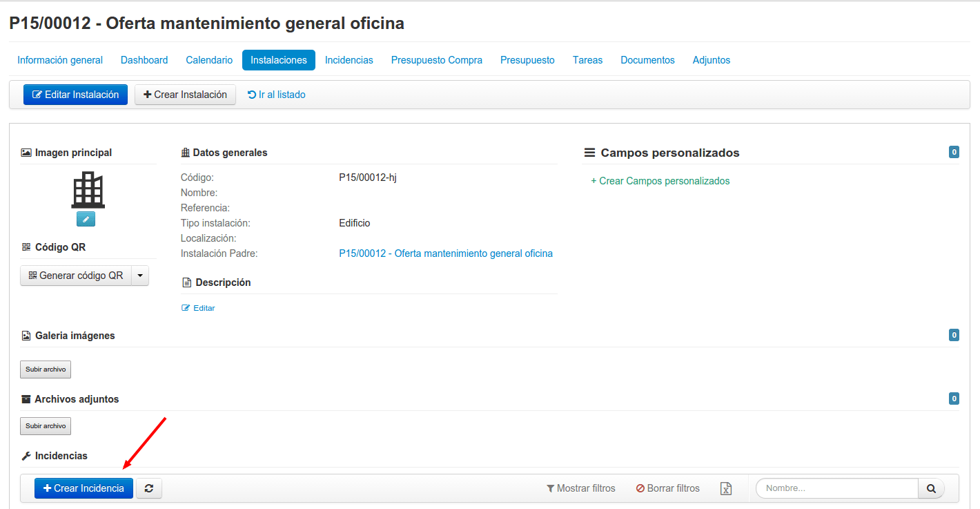Focus the Nombre search field
Image resolution: width=980 pixels, height=509 pixels.
(837, 488)
